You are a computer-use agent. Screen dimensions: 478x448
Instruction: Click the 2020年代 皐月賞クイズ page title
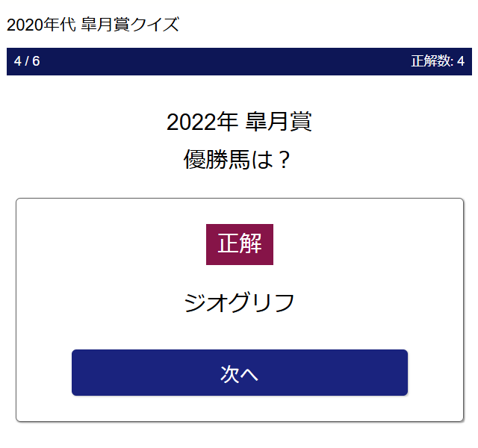click(93, 24)
